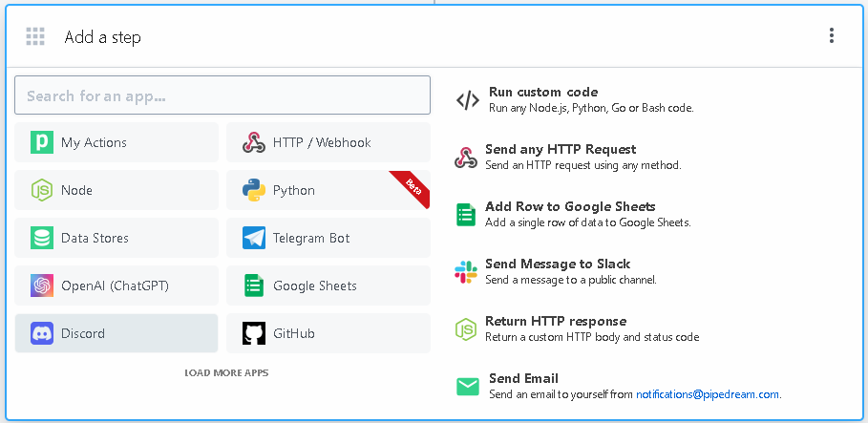Screen dimensions: 868x423
Task: Choose the HTTP / Webhook app
Action: point(328,142)
